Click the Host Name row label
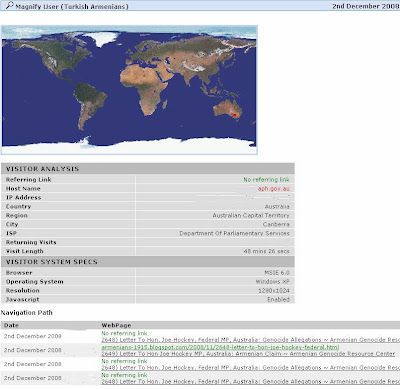The image size is (400, 389). tap(23, 188)
